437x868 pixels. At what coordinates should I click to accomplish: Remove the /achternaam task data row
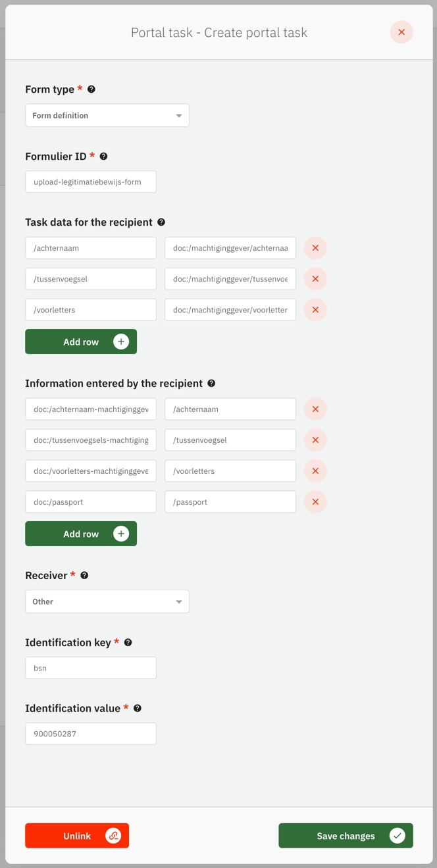click(x=315, y=248)
